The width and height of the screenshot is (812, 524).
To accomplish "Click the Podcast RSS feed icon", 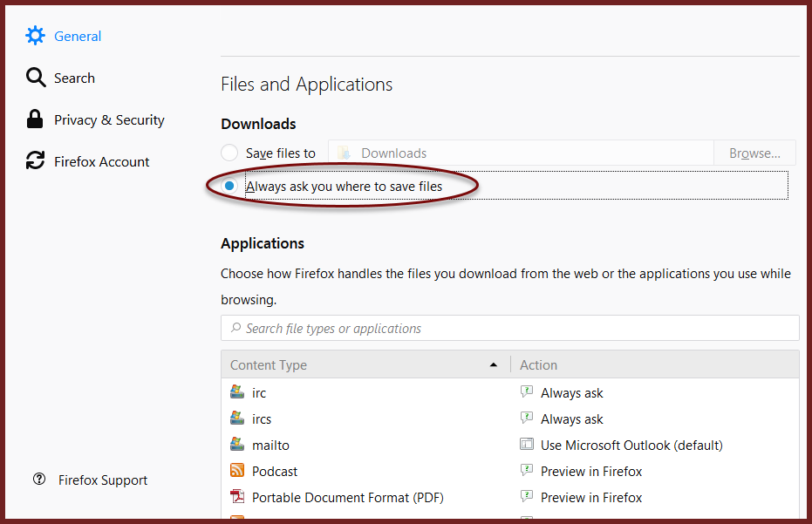I will [x=237, y=470].
